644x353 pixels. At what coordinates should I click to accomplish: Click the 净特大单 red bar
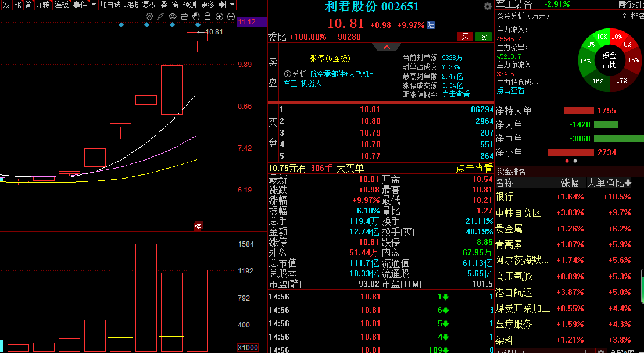pos(579,110)
